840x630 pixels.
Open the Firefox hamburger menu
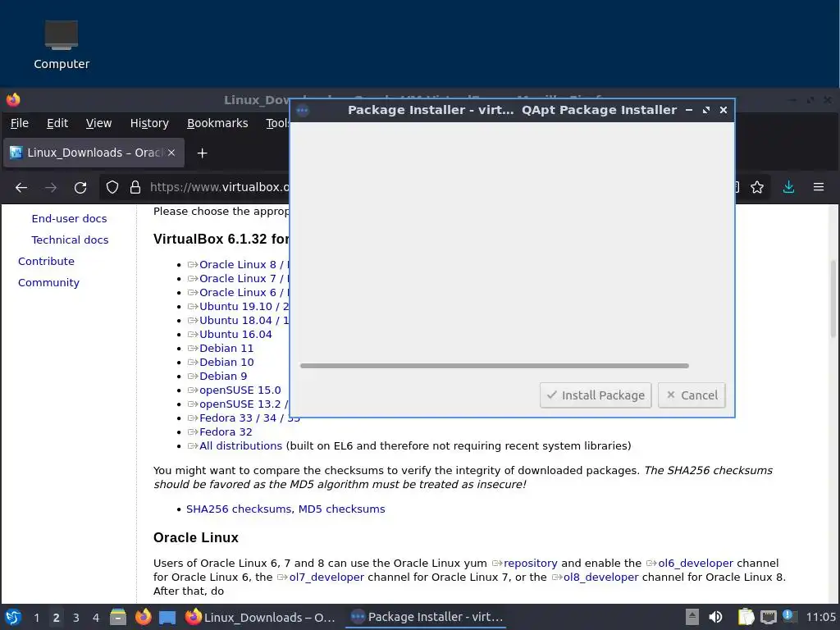(819, 187)
